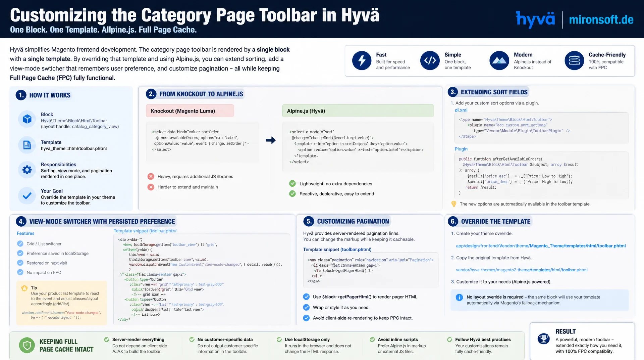Click the afterGetAvailableOrders plugin code block
This screenshot has width=644, height=360.
[541, 176]
